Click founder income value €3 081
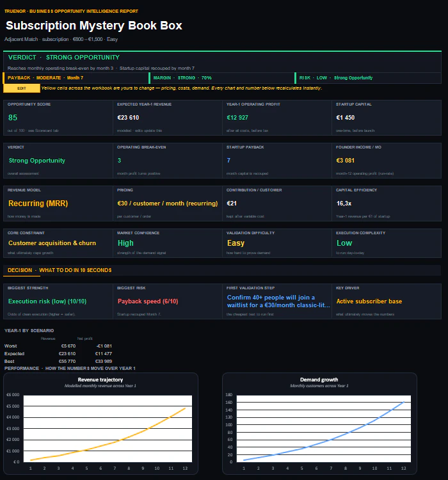 [345, 161]
